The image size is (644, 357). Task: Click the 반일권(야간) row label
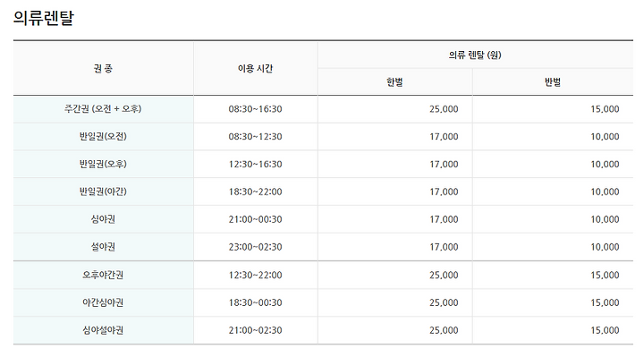pos(103,191)
